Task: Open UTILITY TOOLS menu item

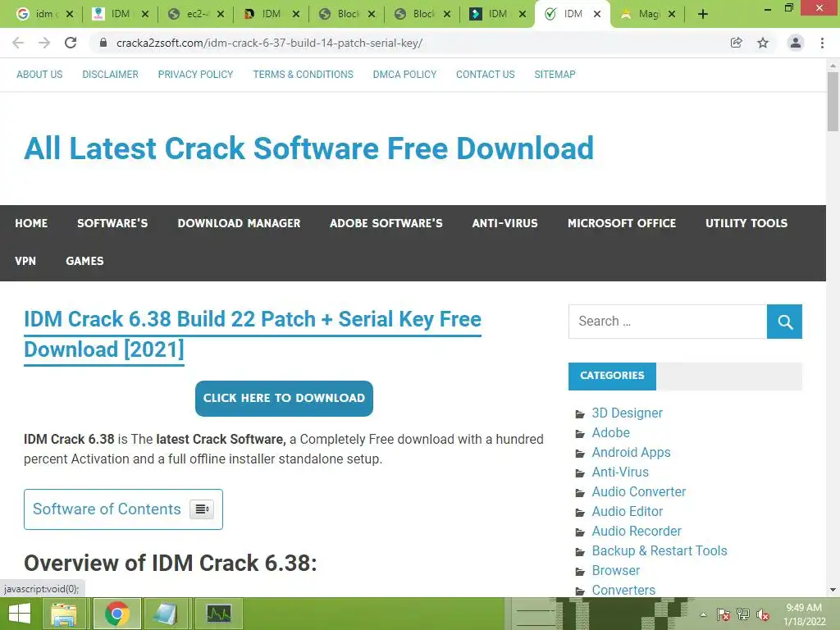Action: (746, 223)
